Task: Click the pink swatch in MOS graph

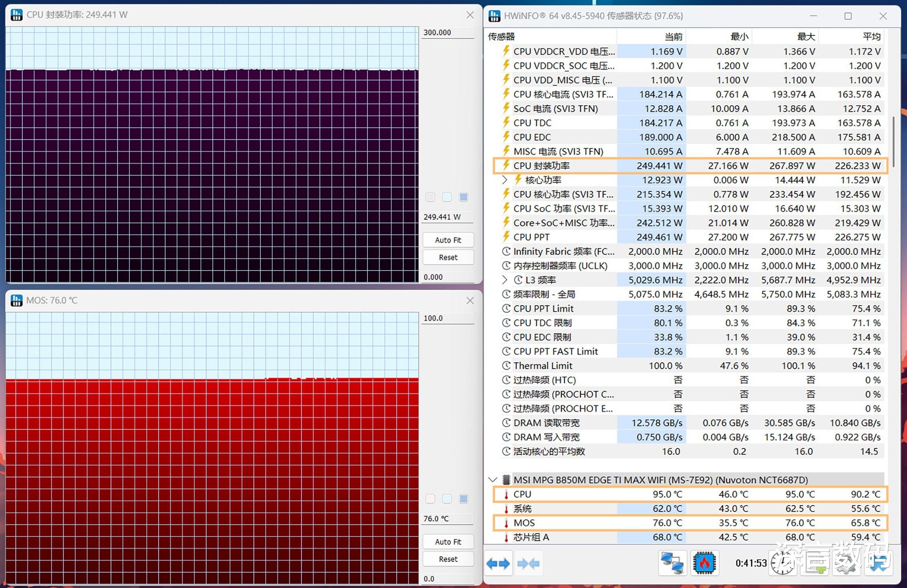Action: tap(430, 499)
